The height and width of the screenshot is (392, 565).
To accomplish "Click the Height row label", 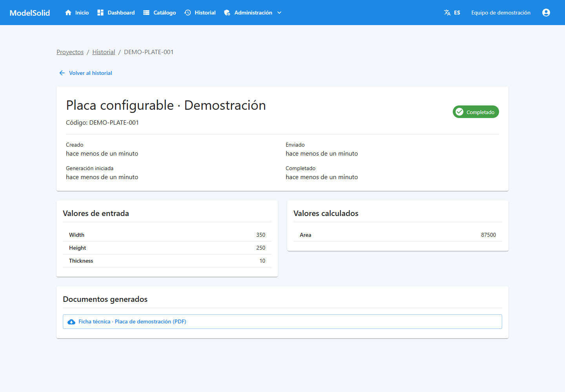I will point(78,248).
